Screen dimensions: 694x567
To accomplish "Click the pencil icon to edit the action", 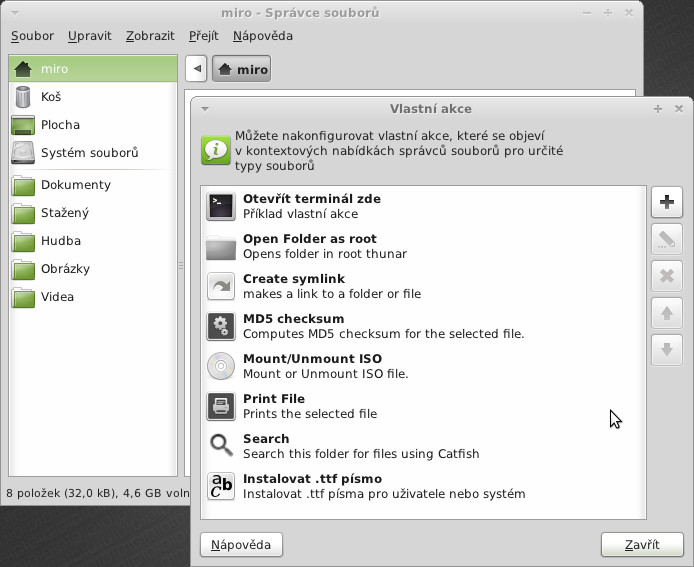I will (667, 239).
